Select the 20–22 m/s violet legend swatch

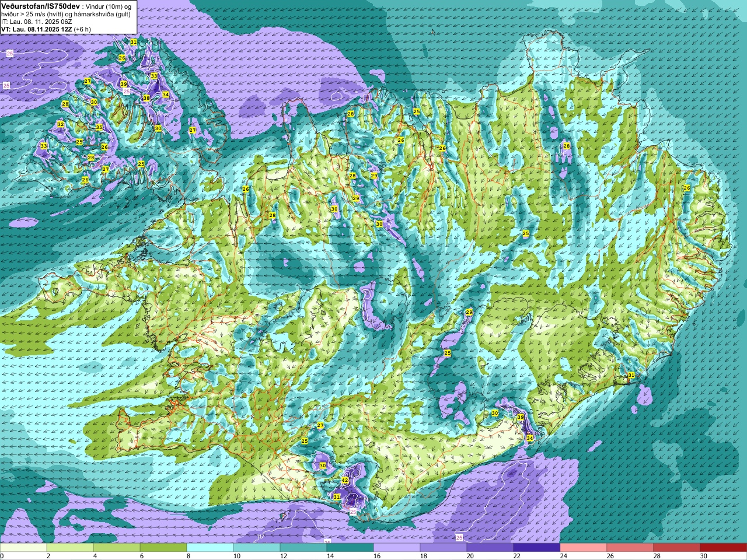click(x=490, y=548)
